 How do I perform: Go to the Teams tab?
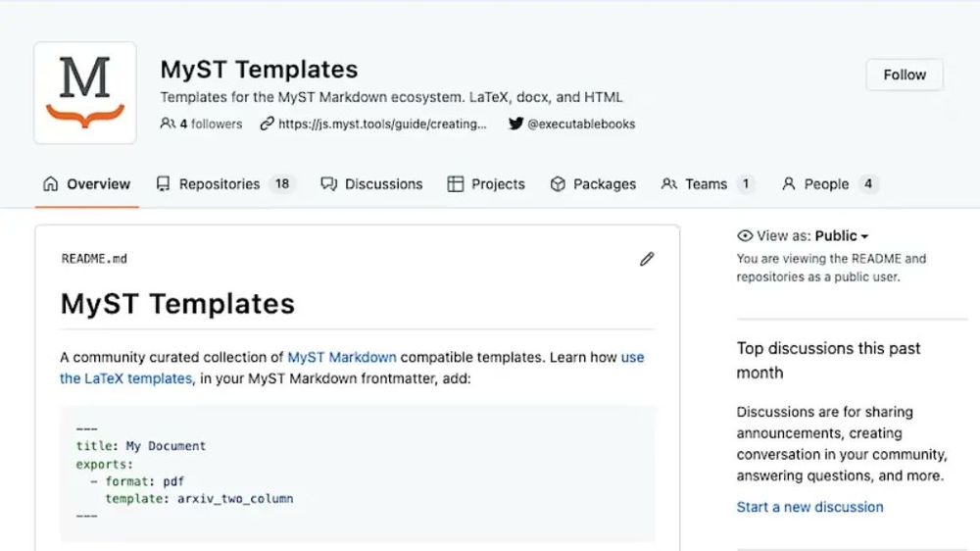(x=708, y=184)
